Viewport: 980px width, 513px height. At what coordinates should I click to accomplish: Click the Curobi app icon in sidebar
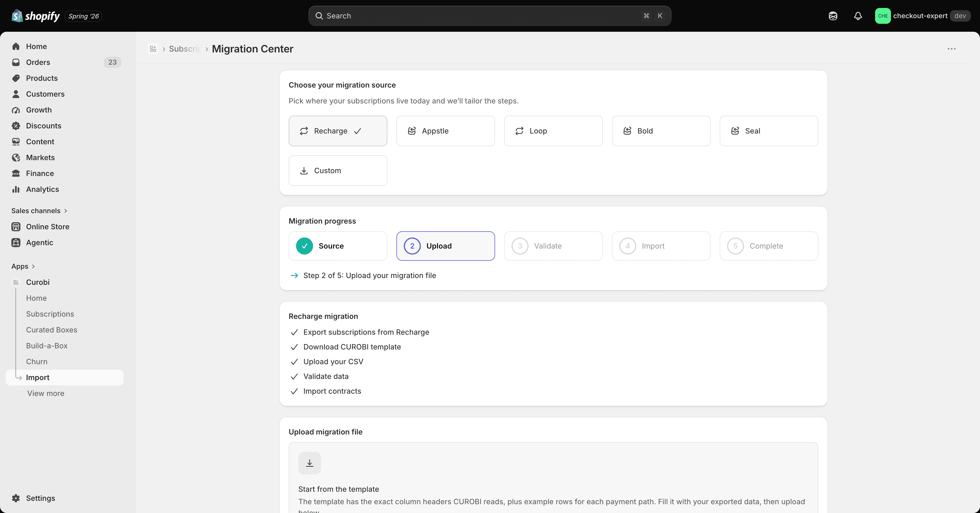[x=16, y=283]
